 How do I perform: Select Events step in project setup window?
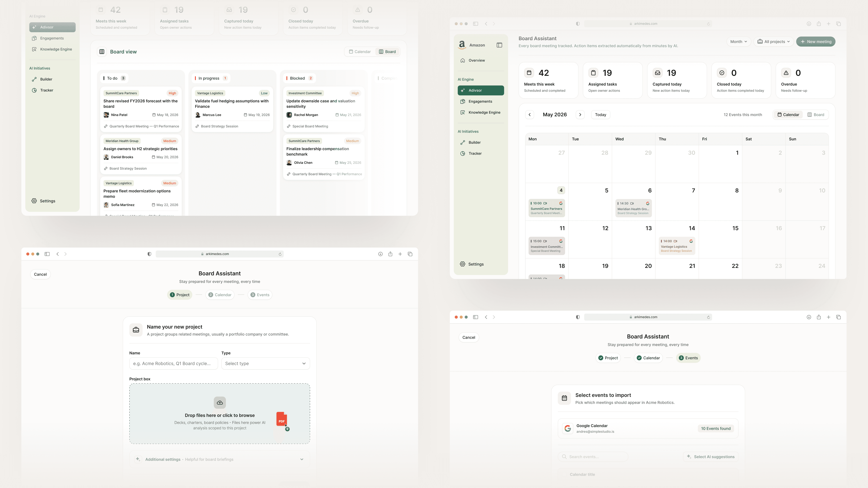[x=260, y=295]
